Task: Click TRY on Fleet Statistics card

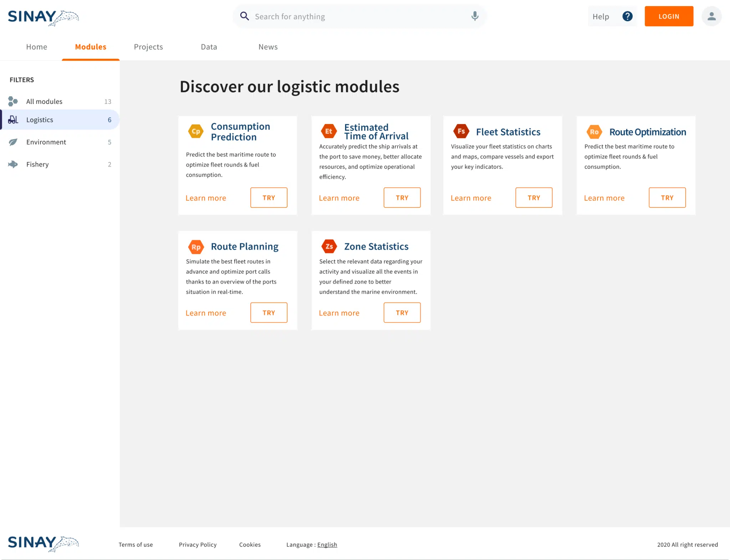Action: coord(534,198)
